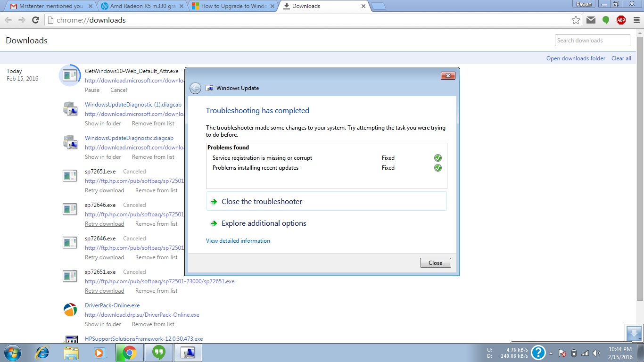The width and height of the screenshot is (644, 362).
Task: Click the Troubleshooting has completed heading
Action: (257, 111)
